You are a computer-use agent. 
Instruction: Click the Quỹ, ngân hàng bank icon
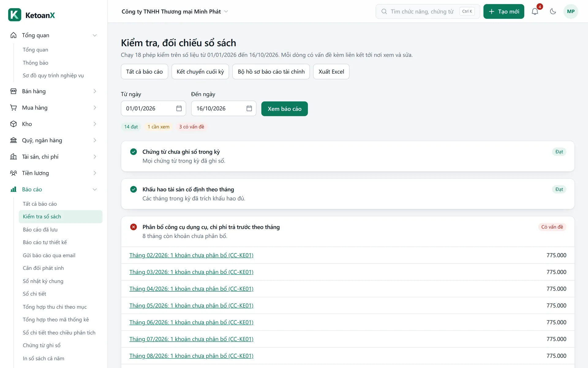(13, 140)
